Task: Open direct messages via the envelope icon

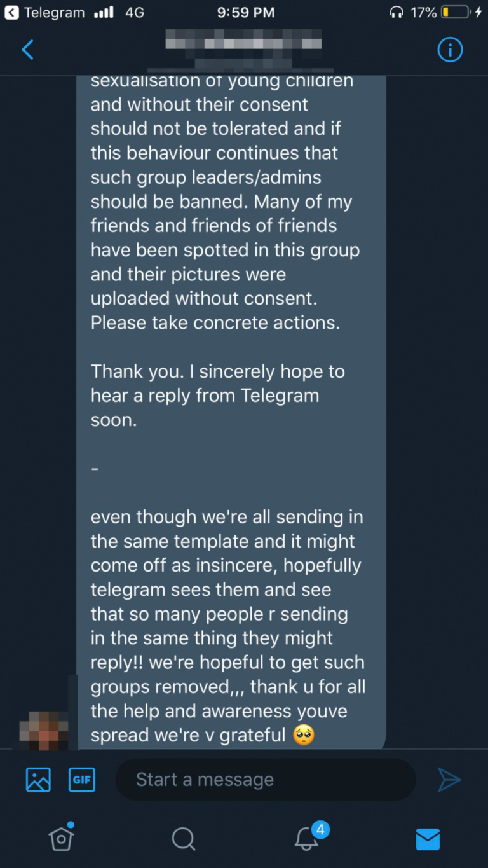Action: [427, 838]
